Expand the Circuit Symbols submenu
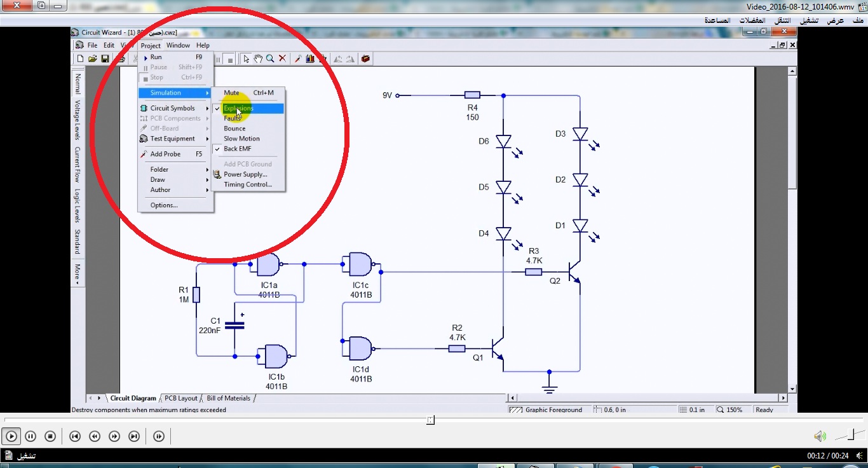 (x=175, y=108)
